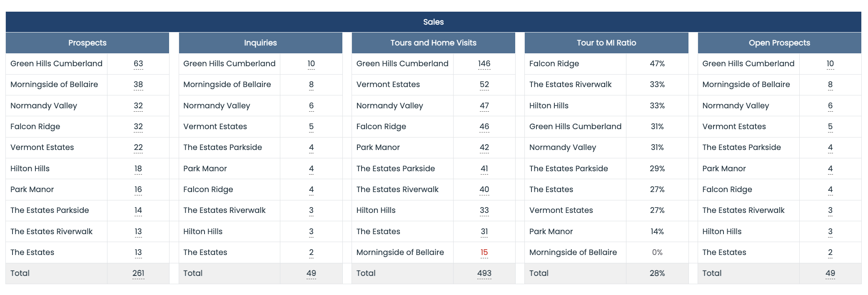Open the Prospects total value 261
This screenshot has height=295, width=868.
(x=138, y=273)
